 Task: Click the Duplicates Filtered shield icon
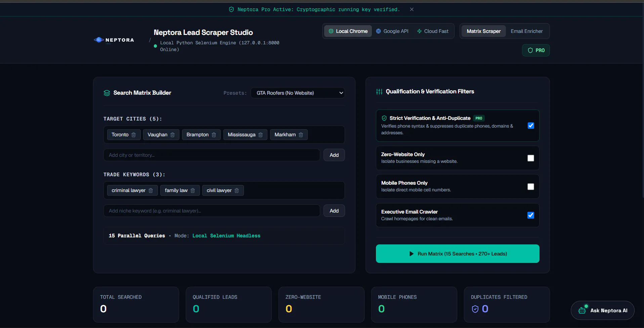475,309
